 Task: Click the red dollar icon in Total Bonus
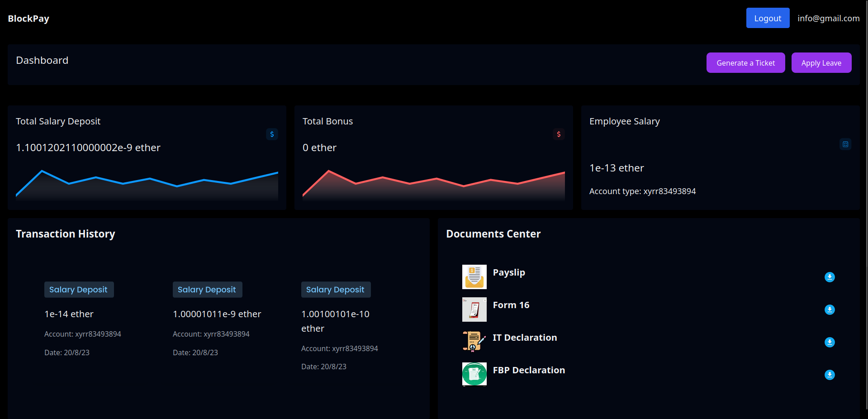point(559,134)
